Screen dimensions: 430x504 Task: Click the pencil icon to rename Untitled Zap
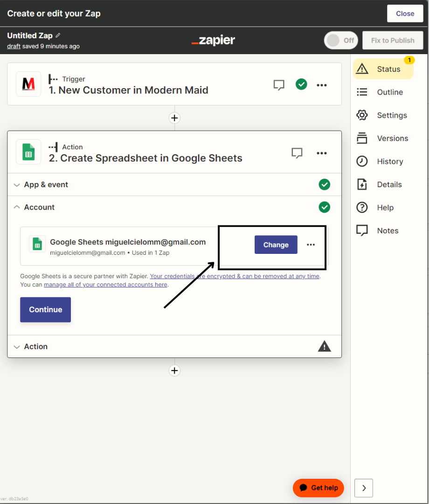coord(58,35)
